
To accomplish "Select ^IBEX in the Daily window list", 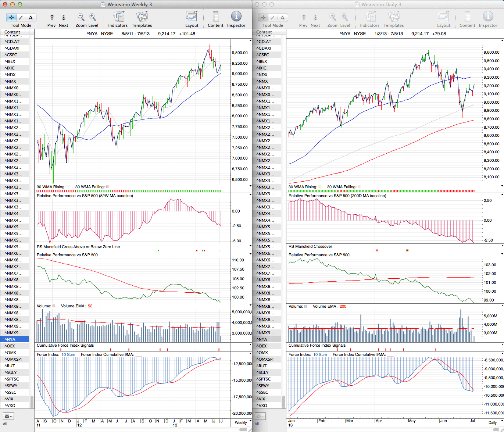I will [267, 61].
